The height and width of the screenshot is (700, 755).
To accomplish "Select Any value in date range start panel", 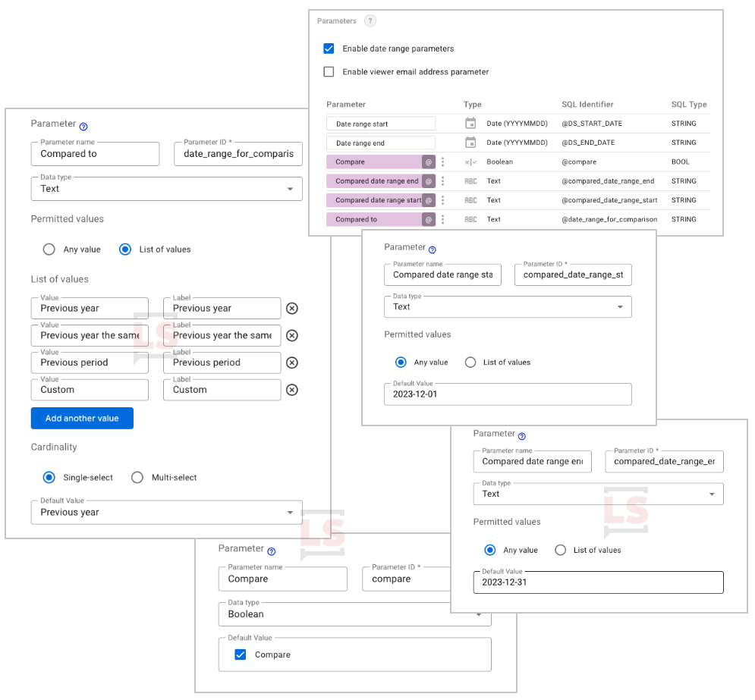I will [401, 363].
